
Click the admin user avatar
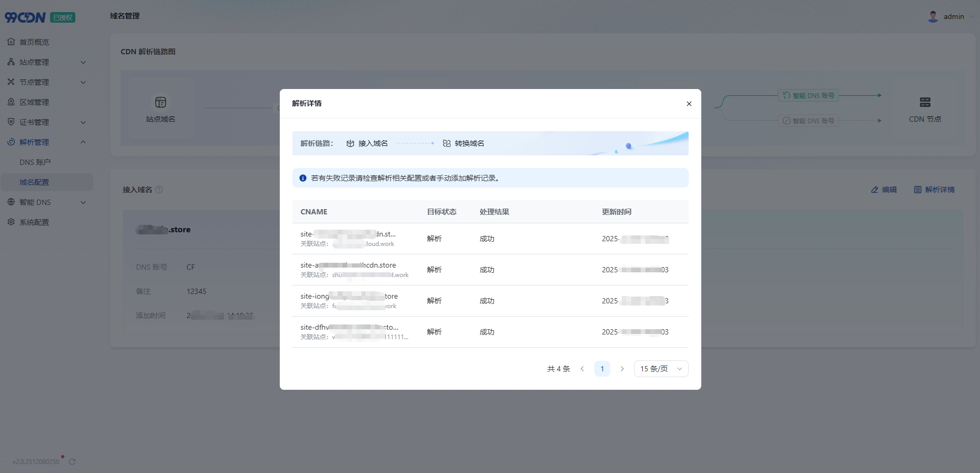pos(933,16)
